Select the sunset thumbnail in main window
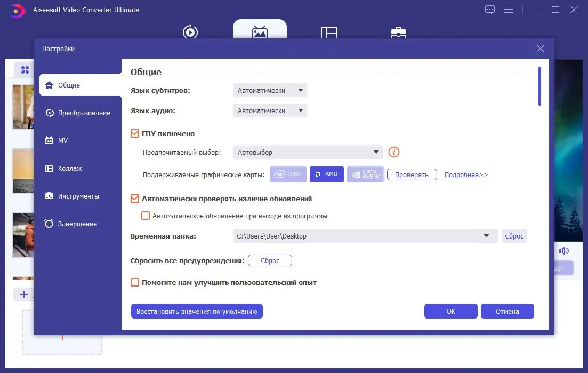 pos(23,171)
